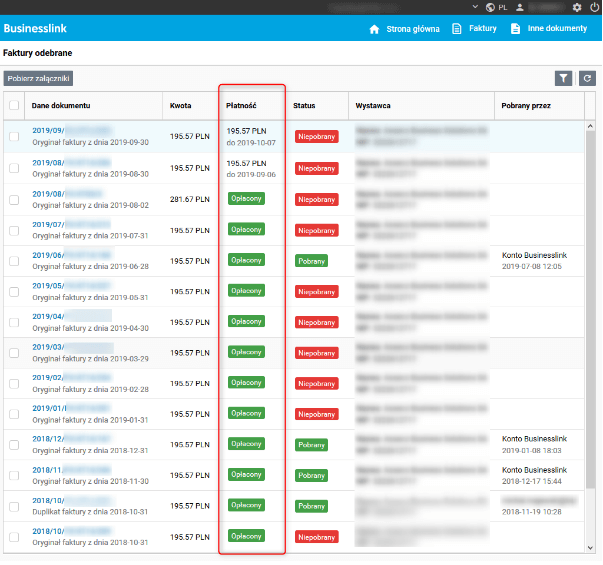Screen dimensions: 603x565
Task: Click scrollbar down arrow in table
Action: 590,548
